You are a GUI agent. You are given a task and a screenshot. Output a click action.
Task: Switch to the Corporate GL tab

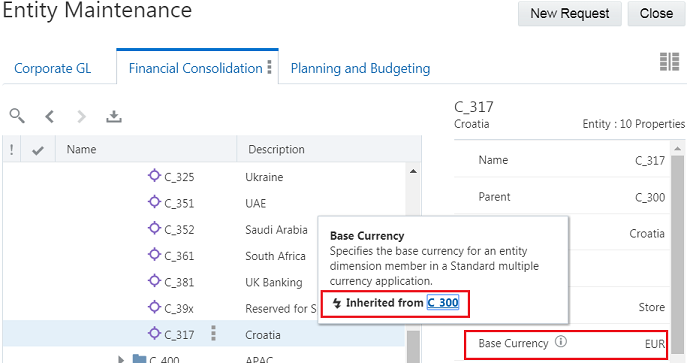[53, 68]
